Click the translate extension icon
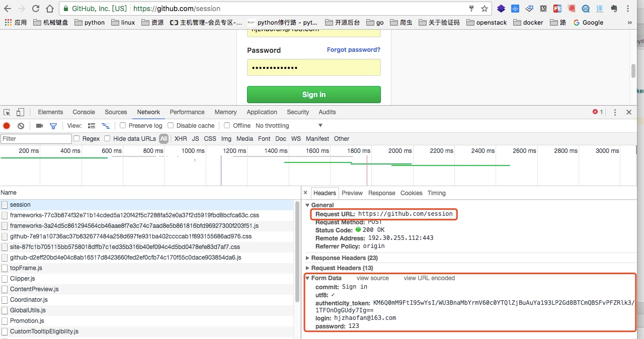Viewport: 644px width, 339px height. [x=600, y=9]
